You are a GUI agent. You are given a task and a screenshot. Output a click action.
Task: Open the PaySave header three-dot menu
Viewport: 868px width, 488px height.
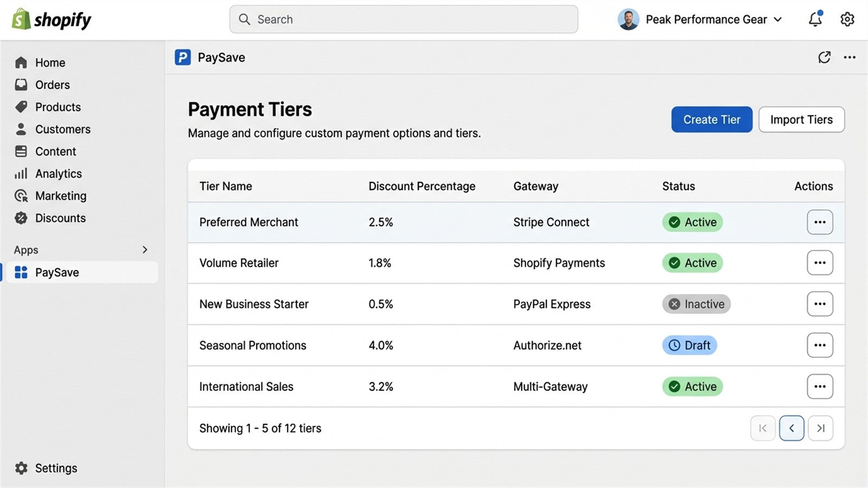pos(850,57)
